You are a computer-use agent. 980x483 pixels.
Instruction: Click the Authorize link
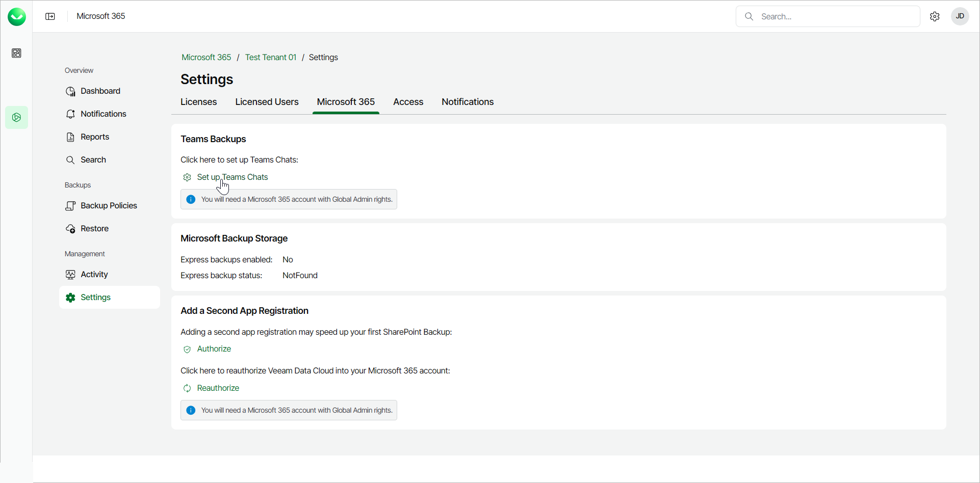tap(214, 349)
